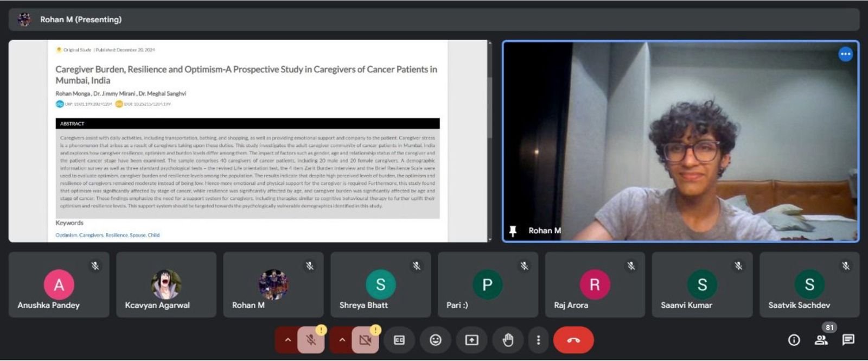The image size is (868, 361).
Task: Click the Present now screen-share icon
Action: [471, 340]
